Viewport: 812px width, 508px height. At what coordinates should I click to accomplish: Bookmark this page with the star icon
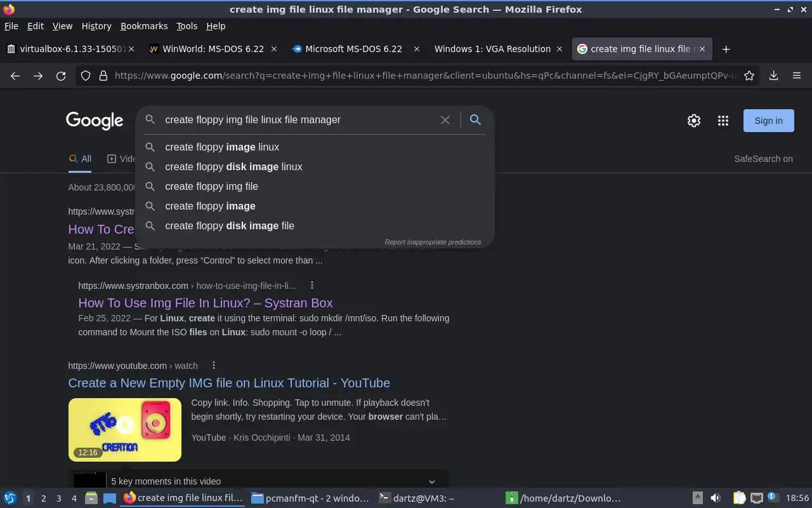click(749, 76)
